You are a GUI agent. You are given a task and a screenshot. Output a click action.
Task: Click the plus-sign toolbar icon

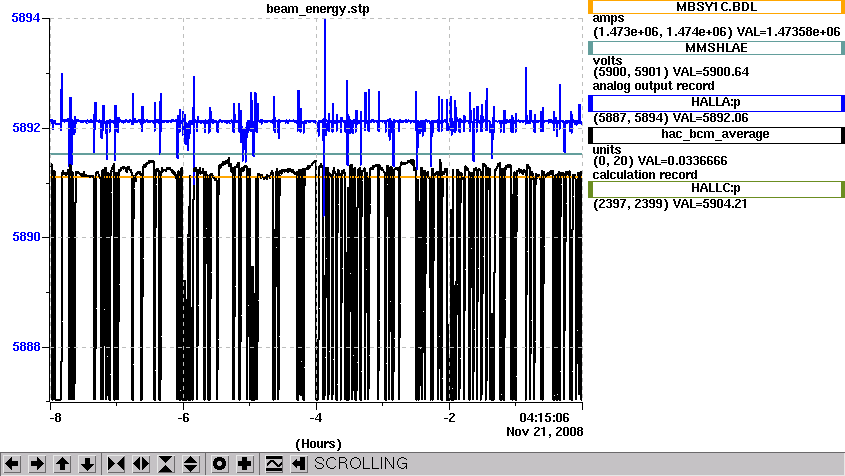245,464
